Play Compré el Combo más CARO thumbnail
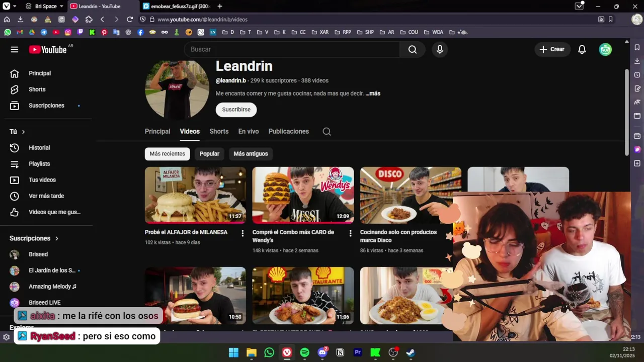The image size is (644, 362). pos(303,195)
